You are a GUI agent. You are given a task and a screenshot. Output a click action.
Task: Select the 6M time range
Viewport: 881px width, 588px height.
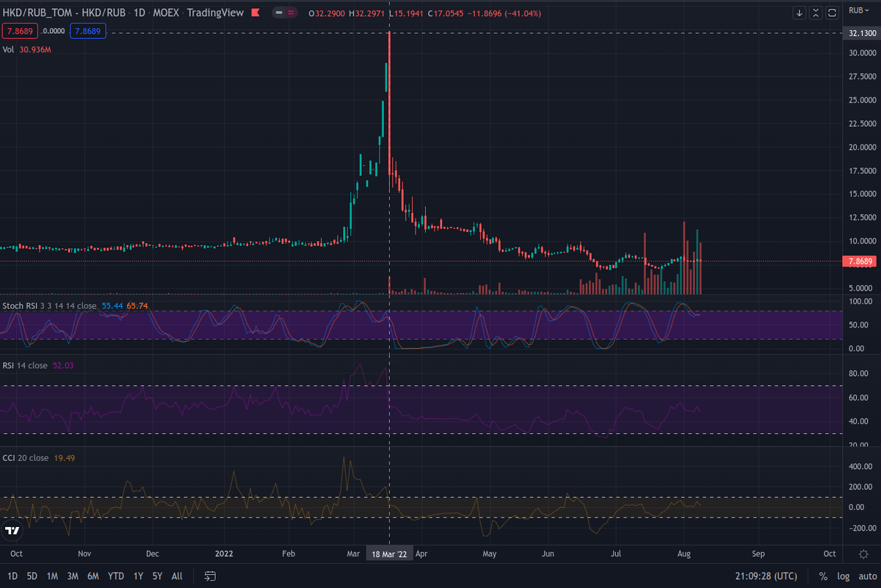(93, 576)
